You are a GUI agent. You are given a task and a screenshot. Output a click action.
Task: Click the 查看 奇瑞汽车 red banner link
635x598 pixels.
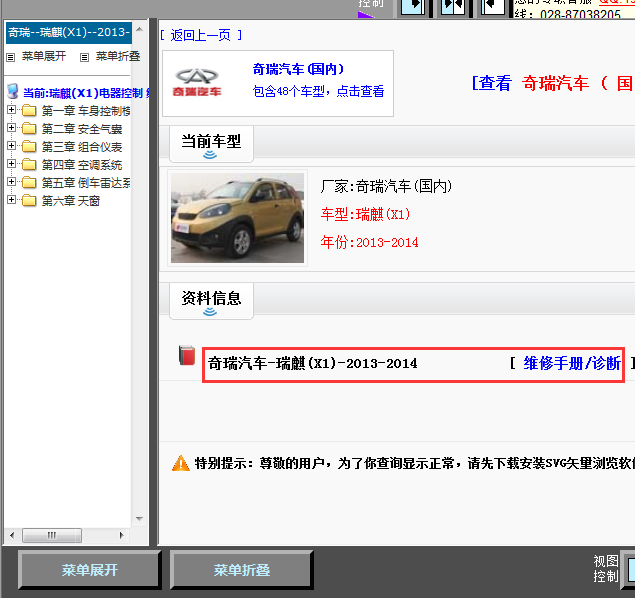553,83
